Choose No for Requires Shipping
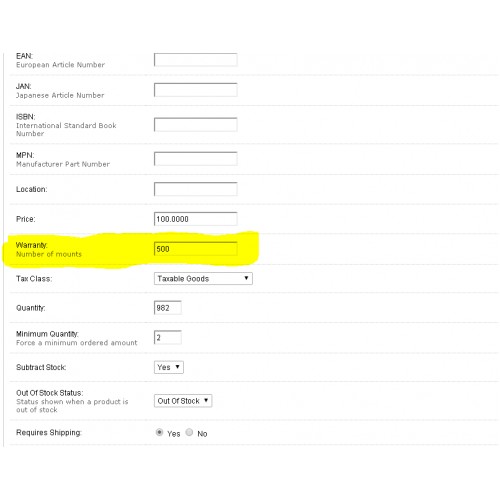Image resolution: width=500 pixels, height=500 pixels. click(189, 432)
